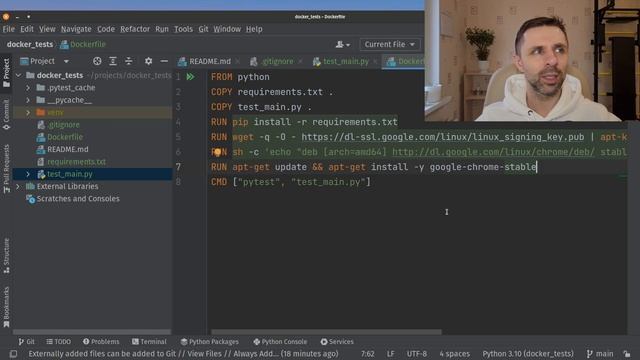Expand the test_main.py tree node
640x360 pixels.
pyautogui.click(x=28, y=174)
